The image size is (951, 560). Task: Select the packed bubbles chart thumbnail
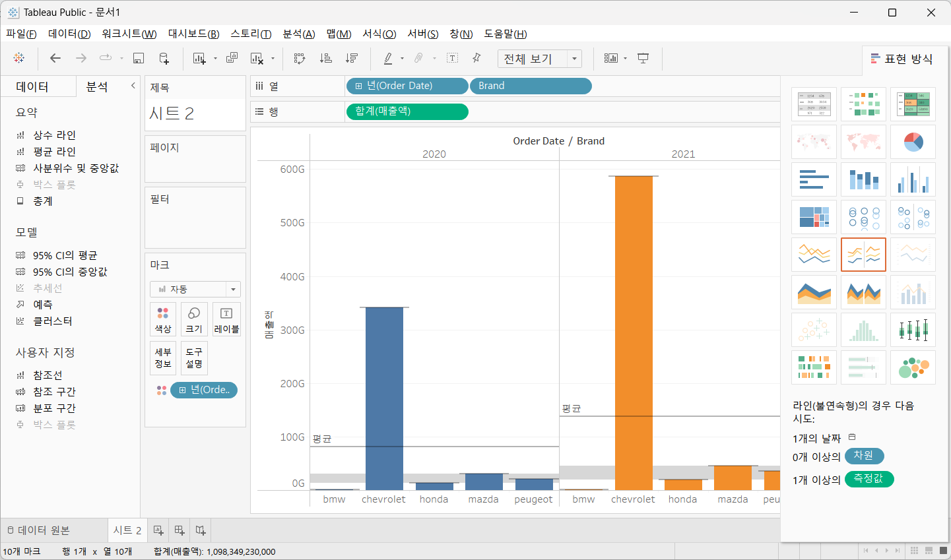[913, 367]
